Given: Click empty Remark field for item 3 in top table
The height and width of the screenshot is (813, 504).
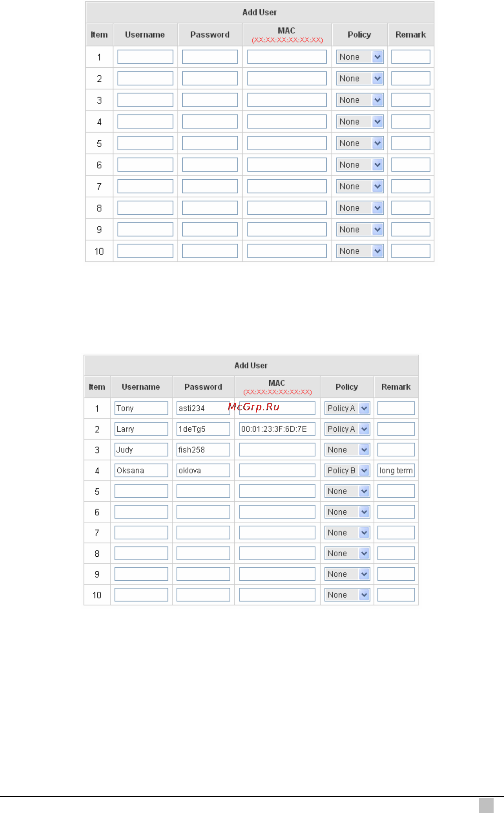Looking at the screenshot, I should [411, 100].
